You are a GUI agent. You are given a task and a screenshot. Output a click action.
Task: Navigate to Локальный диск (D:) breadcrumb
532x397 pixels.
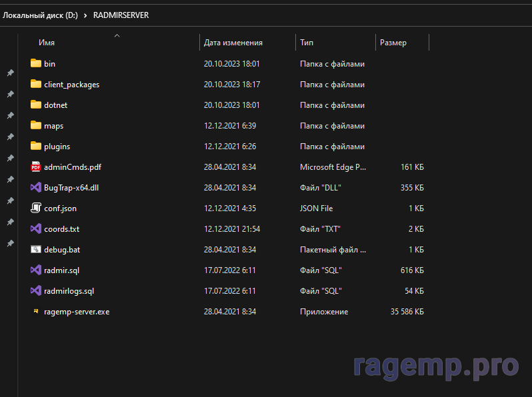[x=41, y=15]
